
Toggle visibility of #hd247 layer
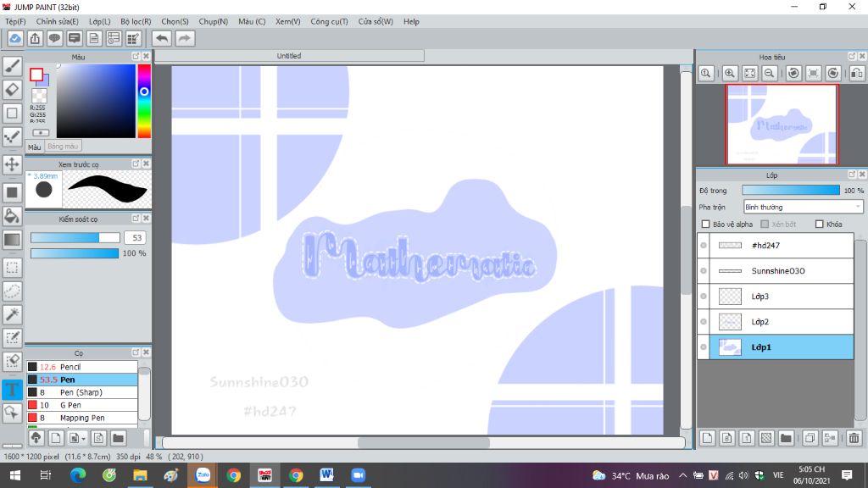click(704, 245)
